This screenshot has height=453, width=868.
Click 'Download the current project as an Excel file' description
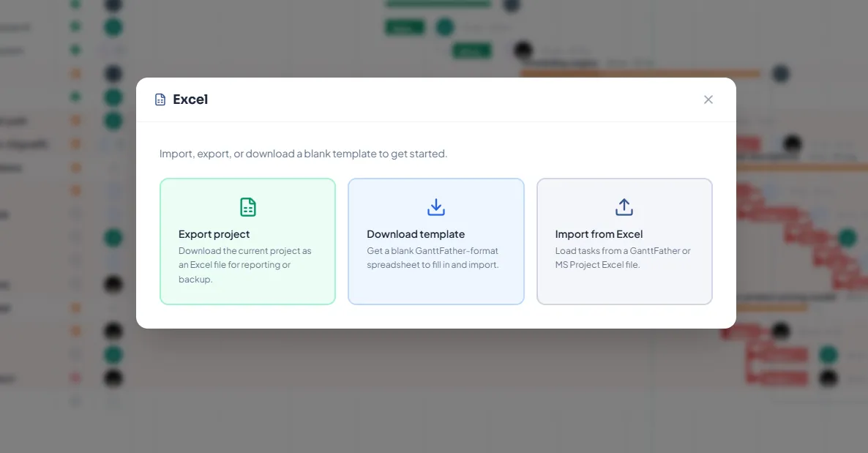(x=244, y=265)
